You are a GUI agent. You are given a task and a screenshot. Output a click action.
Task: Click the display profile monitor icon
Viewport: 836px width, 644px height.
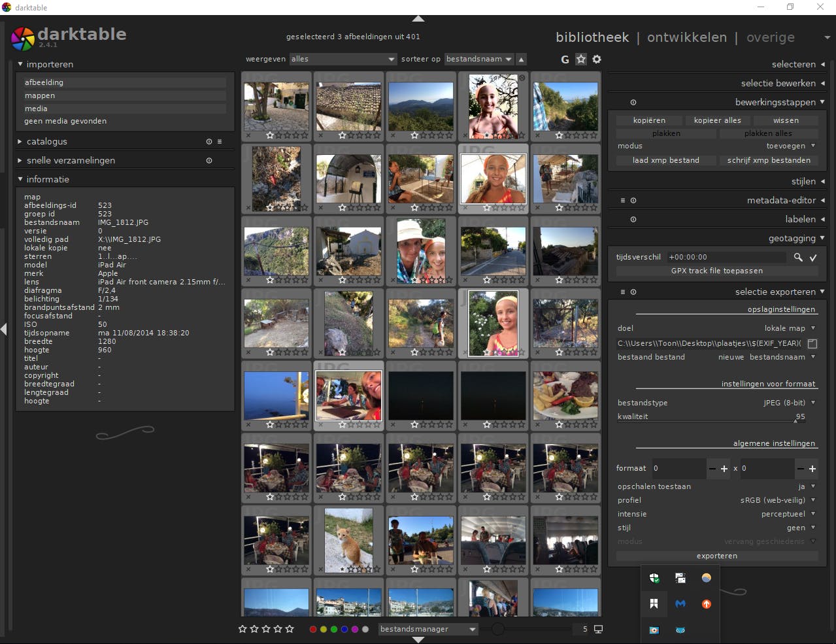pos(598,629)
